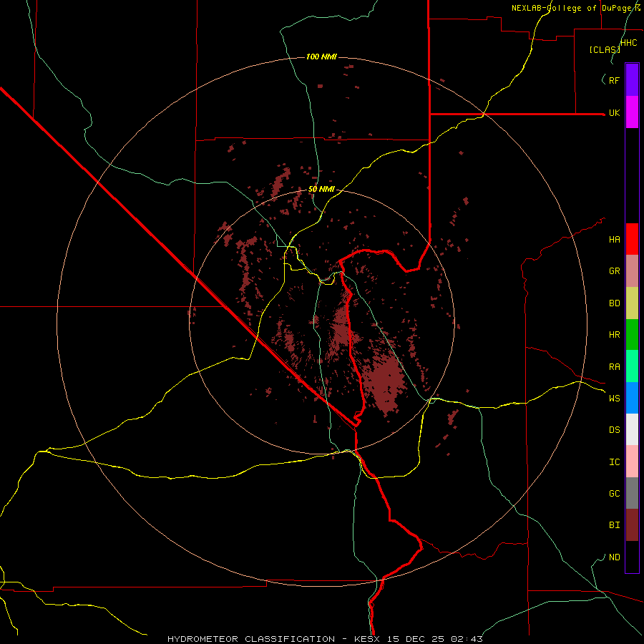644x644 pixels.
Task: Click the '02:43' timestamp
Action: (467, 639)
